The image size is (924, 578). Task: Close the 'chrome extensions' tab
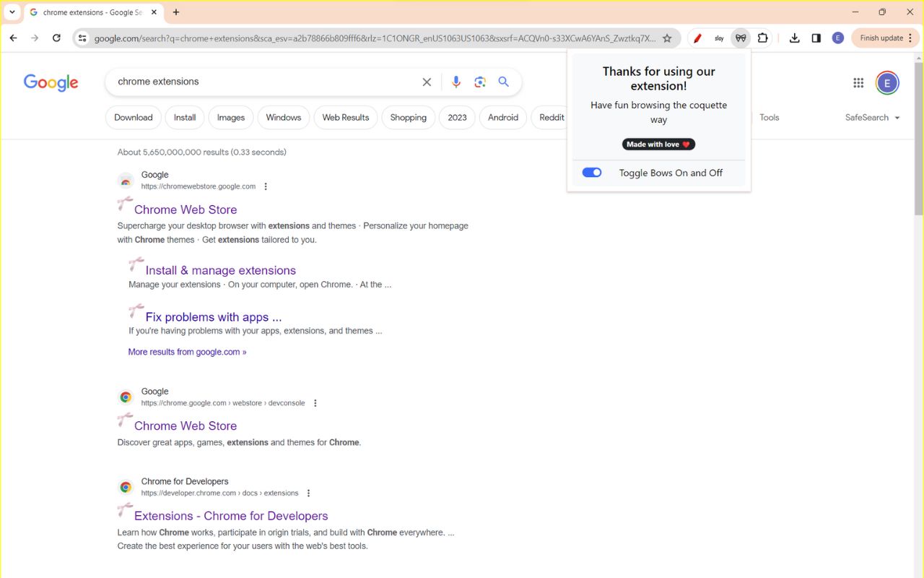coord(154,12)
